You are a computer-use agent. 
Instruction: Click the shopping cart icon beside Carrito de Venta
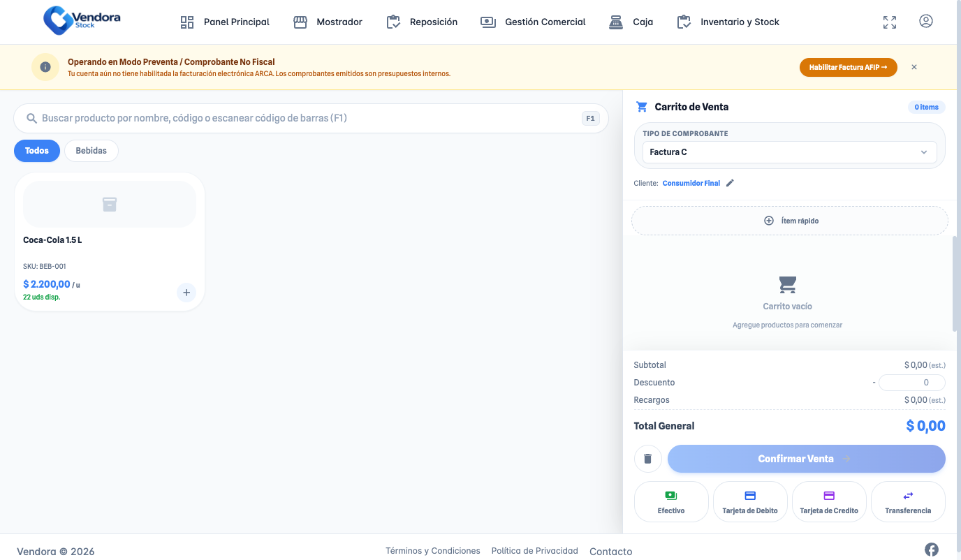(642, 107)
